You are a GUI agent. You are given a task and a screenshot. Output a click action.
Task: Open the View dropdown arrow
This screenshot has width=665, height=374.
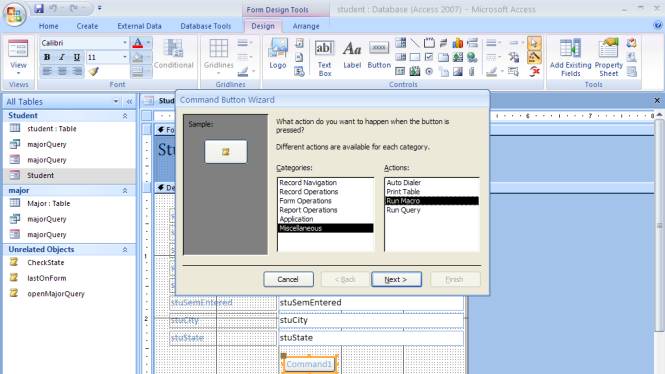[x=18, y=73]
